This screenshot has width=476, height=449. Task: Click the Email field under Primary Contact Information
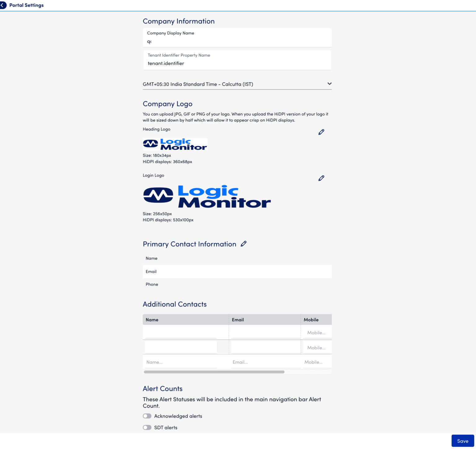click(x=237, y=271)
